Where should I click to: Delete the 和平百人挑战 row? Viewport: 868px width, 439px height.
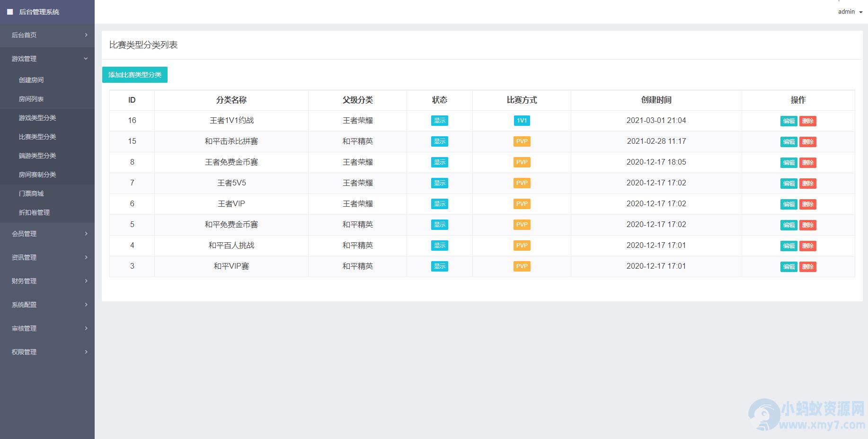(808, 246)
